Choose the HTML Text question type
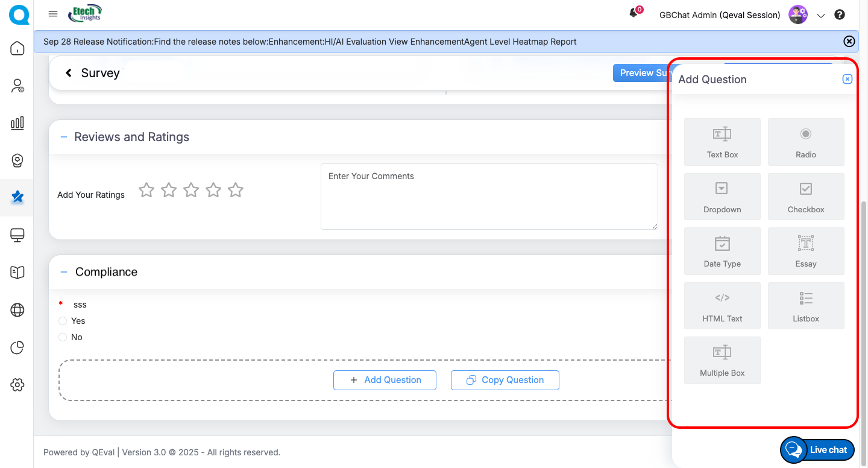Viewport: 868px width, 468px height. (722, 306)
